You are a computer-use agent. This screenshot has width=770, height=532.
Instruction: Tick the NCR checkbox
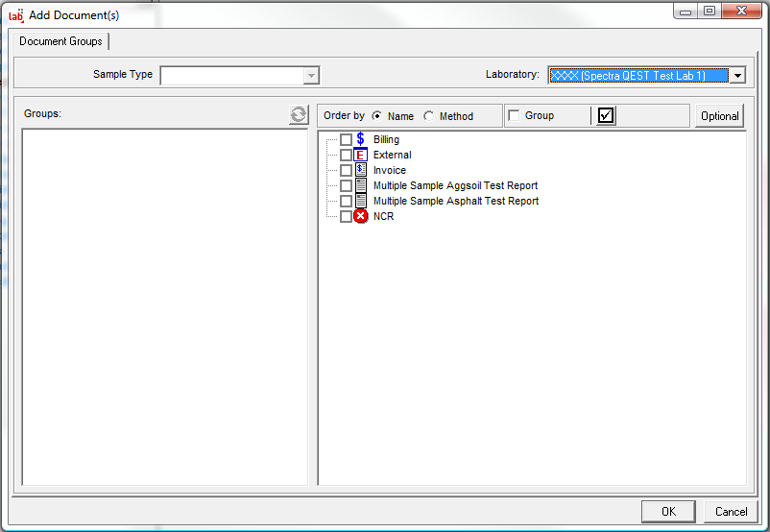click(x=346, y=217)
